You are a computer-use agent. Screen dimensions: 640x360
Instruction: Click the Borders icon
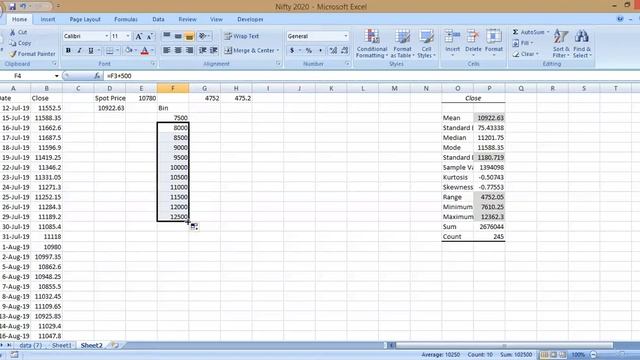110,50
